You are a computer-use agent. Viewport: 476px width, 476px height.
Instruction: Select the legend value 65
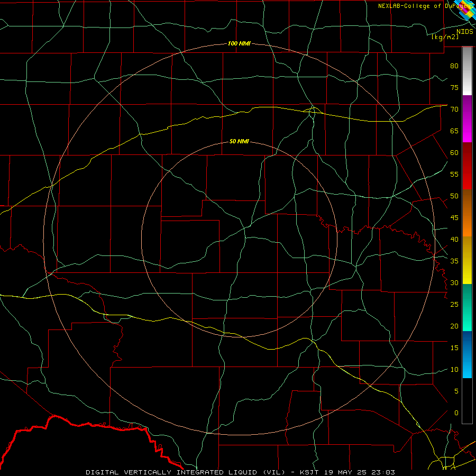pyautogui.click(x=454, y=131)
